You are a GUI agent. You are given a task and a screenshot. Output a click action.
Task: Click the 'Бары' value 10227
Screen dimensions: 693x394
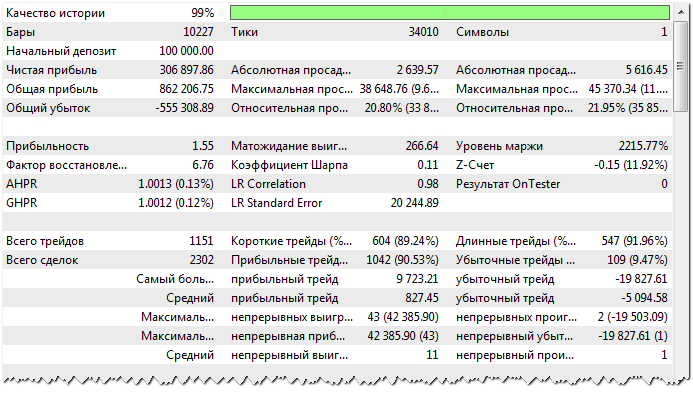tap(198, 32)
